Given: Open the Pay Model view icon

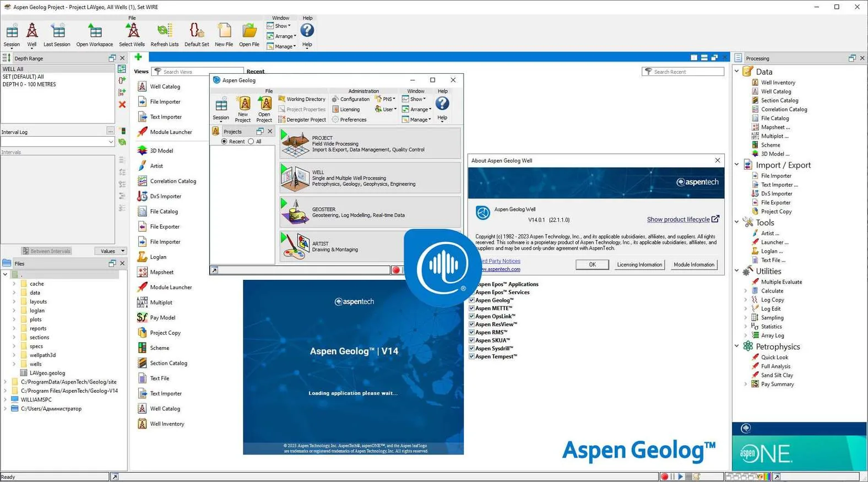Looking at the screenshot, I should click(142, 317).
